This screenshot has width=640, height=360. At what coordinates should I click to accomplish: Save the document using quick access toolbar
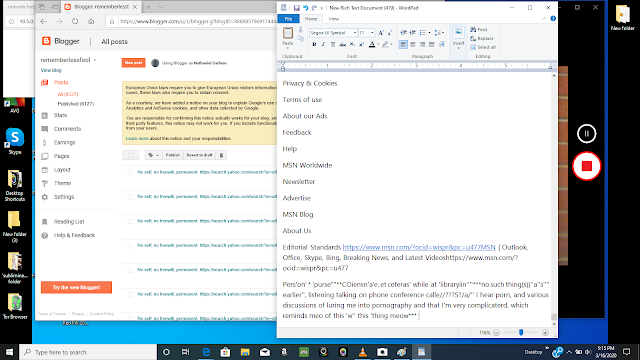click(297, 8)
